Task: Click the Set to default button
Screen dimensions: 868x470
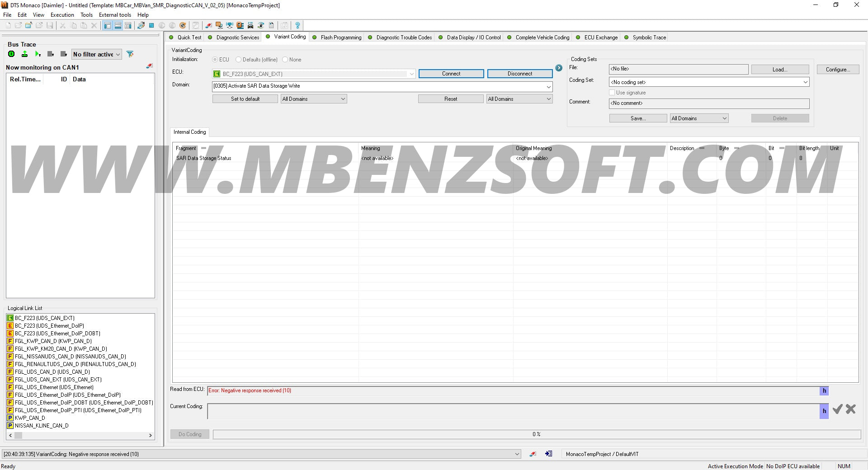Action: [x=245, y=99]
